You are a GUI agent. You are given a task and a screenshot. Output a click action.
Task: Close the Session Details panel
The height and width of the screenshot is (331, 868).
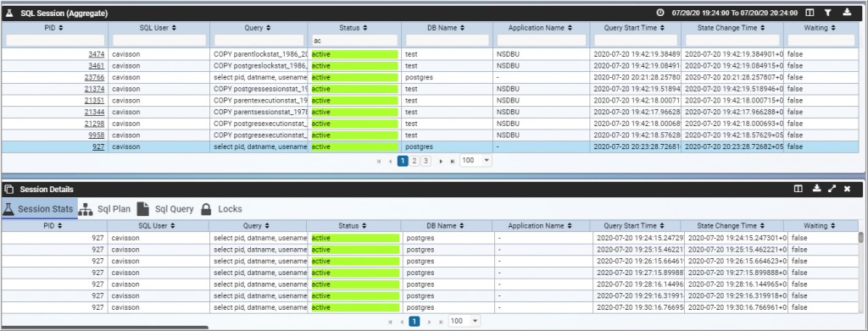point(847,189)
